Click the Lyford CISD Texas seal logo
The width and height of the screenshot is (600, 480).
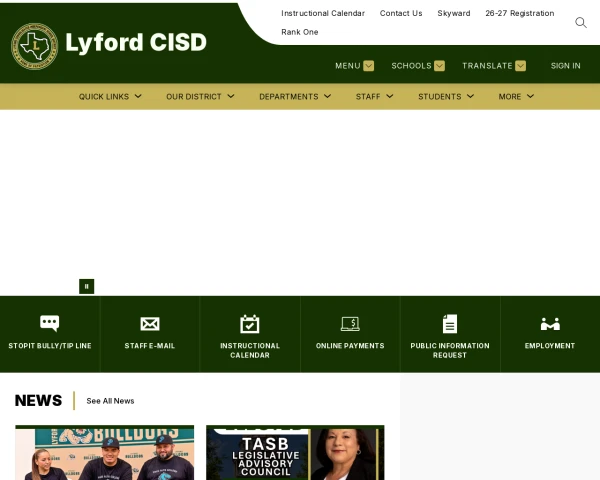click(x=34, y=46)
